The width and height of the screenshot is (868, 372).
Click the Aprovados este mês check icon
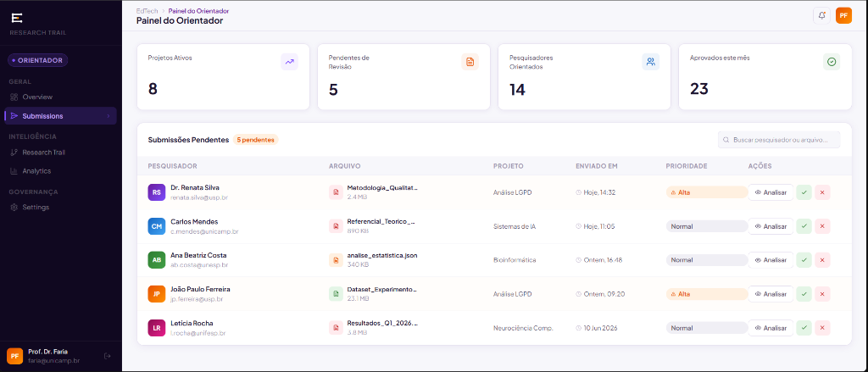(832, 62)
